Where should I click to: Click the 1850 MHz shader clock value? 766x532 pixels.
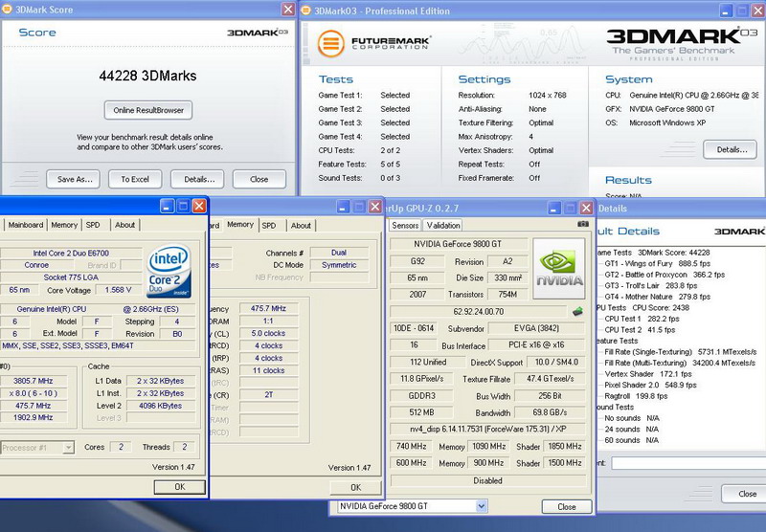pos(564,446)
